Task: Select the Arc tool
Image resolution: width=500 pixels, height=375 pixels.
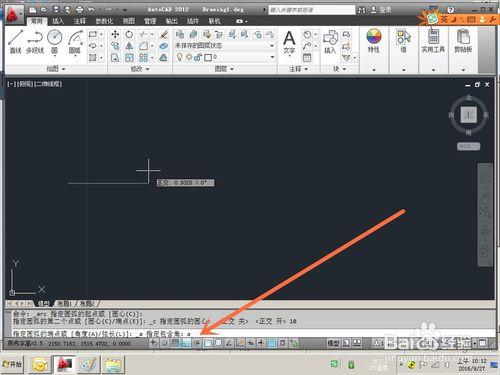Action: pos(75,42)
